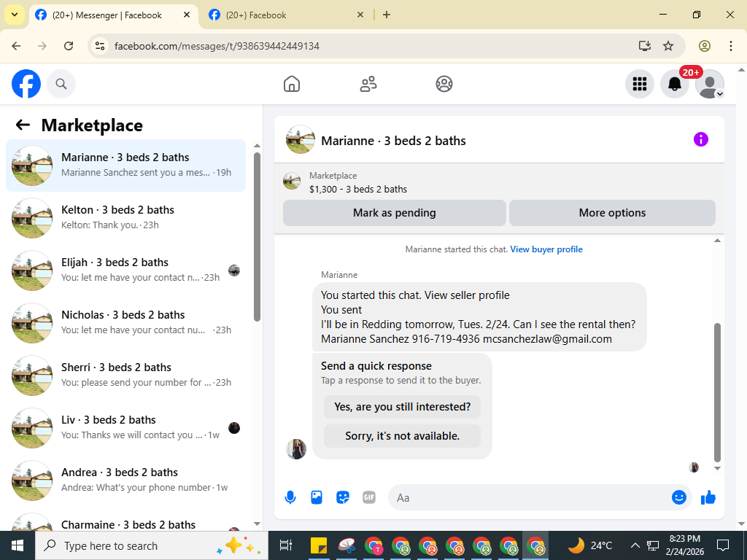The width and height of the screenshot is (747, 560).
Task: Bookmark this page with star icon
Action: [668, 46]
